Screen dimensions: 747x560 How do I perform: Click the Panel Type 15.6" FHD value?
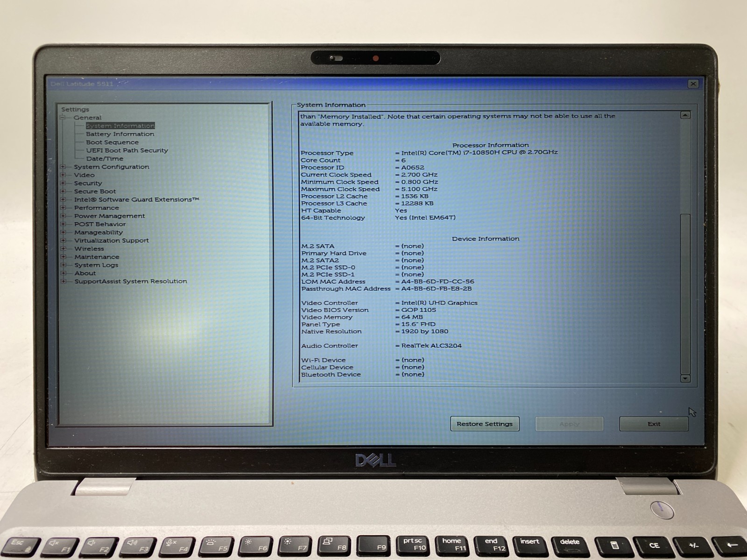[418, 324]
